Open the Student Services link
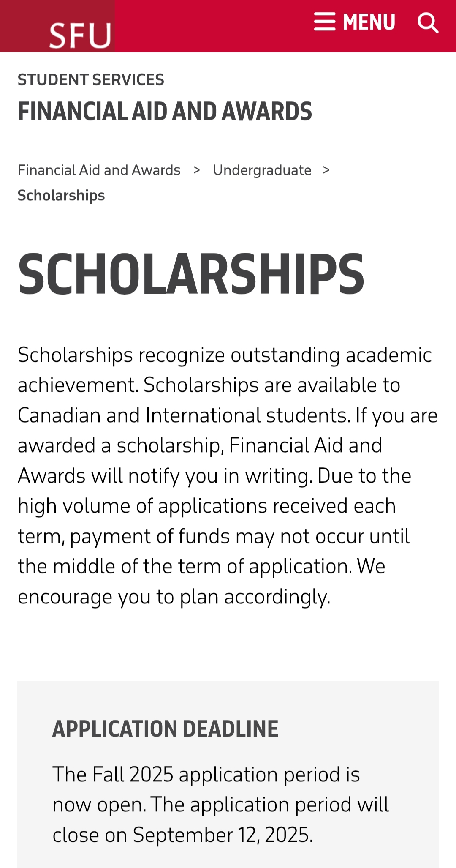 [x=91, y=80]
